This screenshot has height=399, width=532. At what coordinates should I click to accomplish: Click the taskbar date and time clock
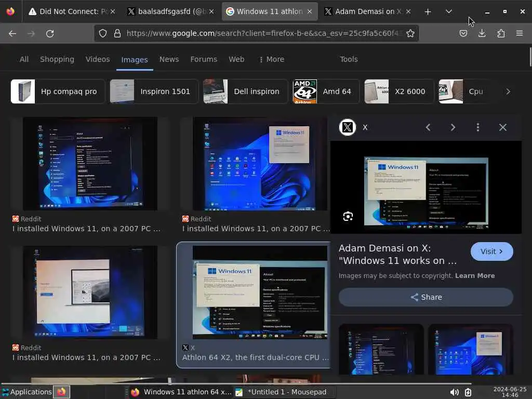510,392
